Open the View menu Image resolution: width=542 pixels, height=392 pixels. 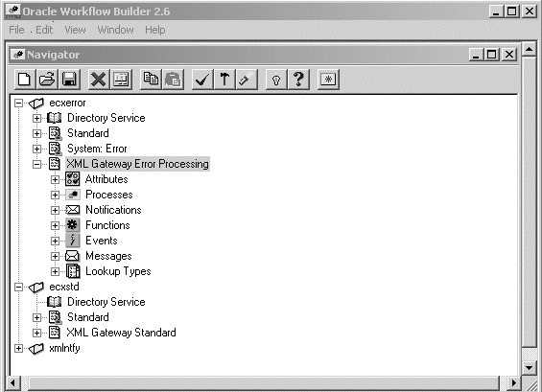(x=75, y=30)
